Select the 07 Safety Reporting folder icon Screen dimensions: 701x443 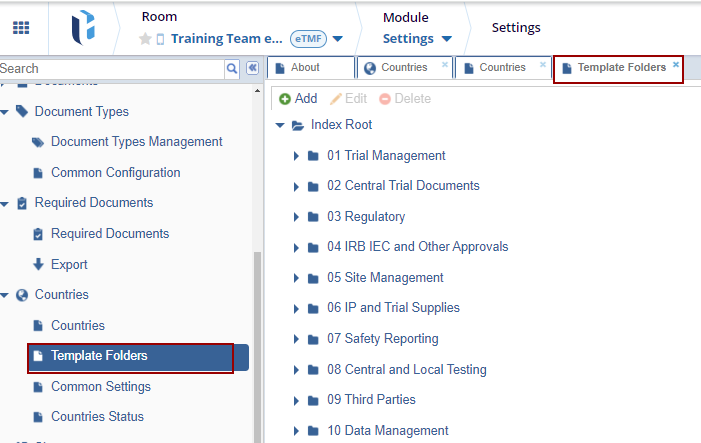(x=313, y=339)
